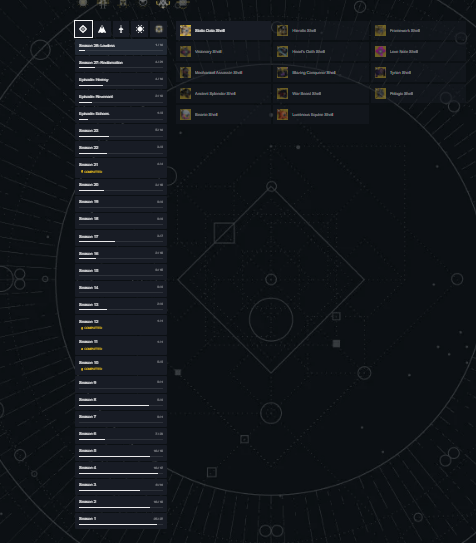Click the Season 5 progress bar

[x=121, y=456]
